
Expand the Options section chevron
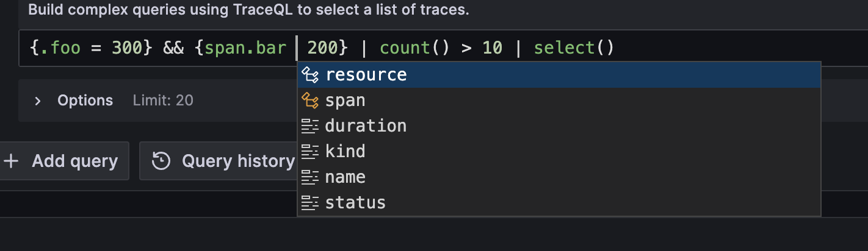[38, 101]
